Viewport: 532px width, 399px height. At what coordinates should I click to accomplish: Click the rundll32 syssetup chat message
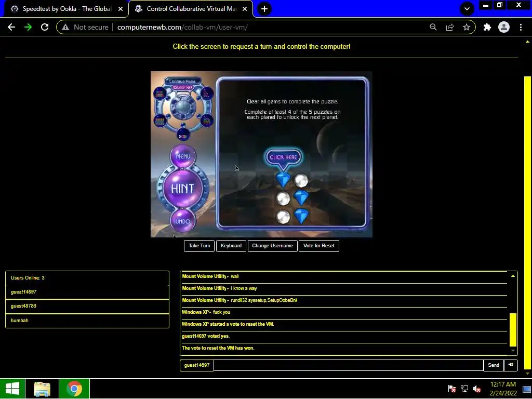click(263, 300)
